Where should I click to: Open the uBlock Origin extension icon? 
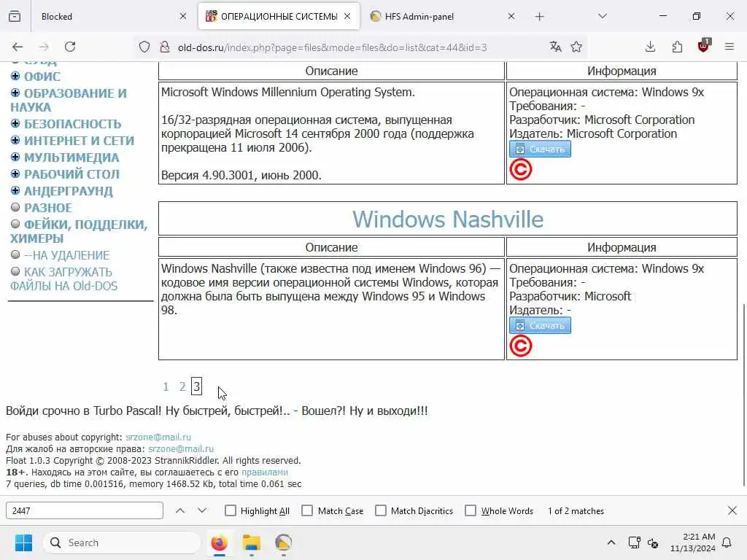(704, 46)
